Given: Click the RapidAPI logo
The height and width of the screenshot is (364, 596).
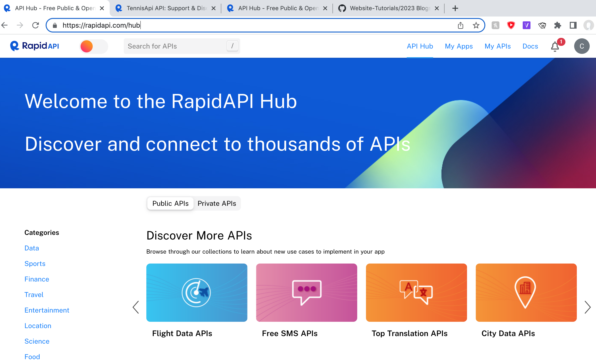Looking at the screenshot, I should [x=34, y=46].
